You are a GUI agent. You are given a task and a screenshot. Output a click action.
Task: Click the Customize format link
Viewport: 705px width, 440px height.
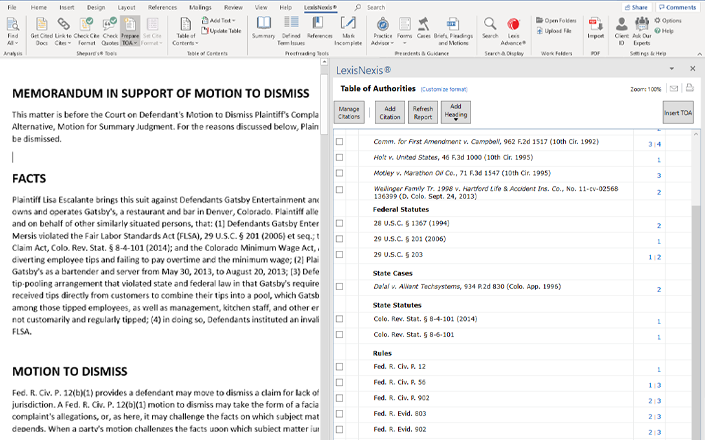(442, 89)
